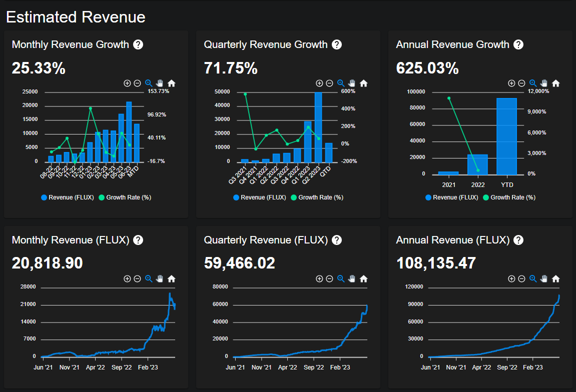
Task: Click the QTD bar in quarterly chart
Action: click(x=329, y=152)
